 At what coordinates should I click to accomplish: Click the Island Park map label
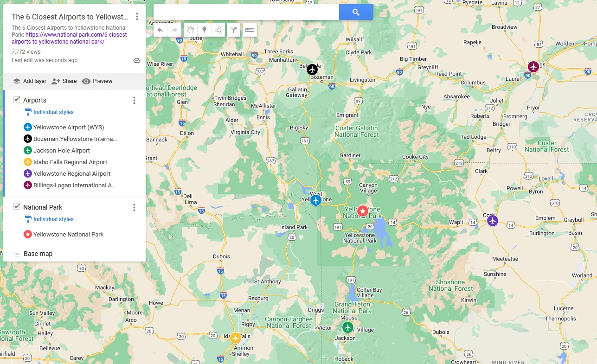point(294,227)
